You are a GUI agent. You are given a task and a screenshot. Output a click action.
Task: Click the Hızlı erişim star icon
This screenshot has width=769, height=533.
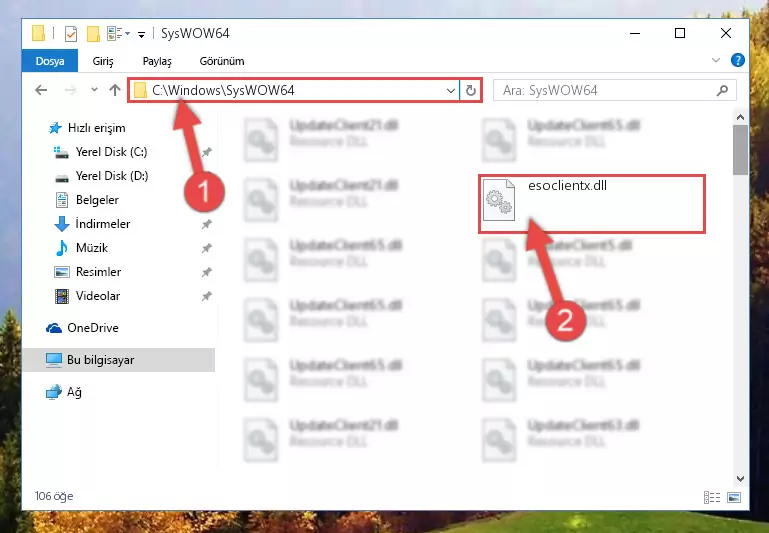point(55,128)
